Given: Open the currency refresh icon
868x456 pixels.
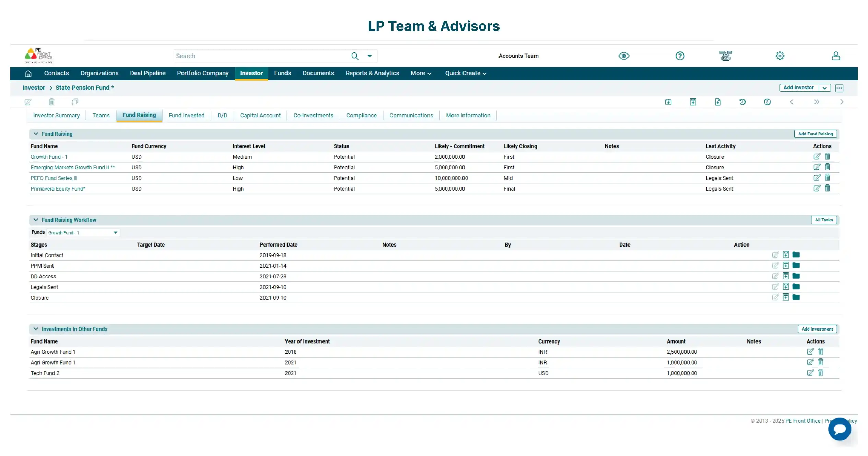Looking at the screenshot, I should pyautogui.click(x=768, y=102).
